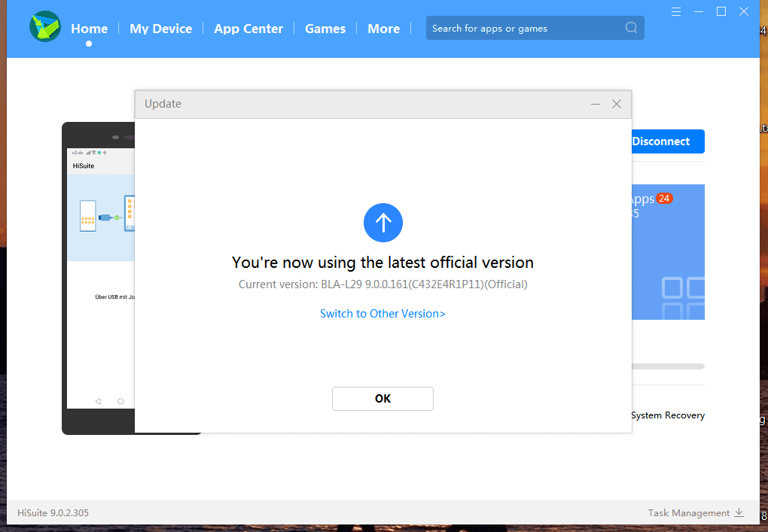Open the Games tab

click(325, 29)
